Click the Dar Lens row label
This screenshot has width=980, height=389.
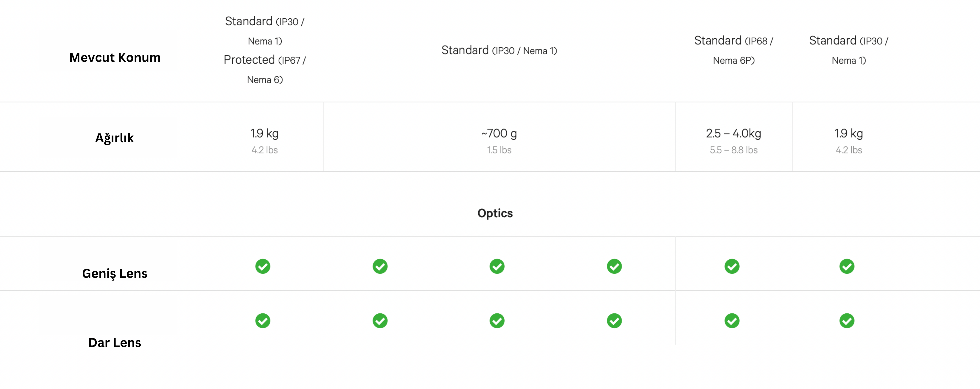click(x=115, y=343)
